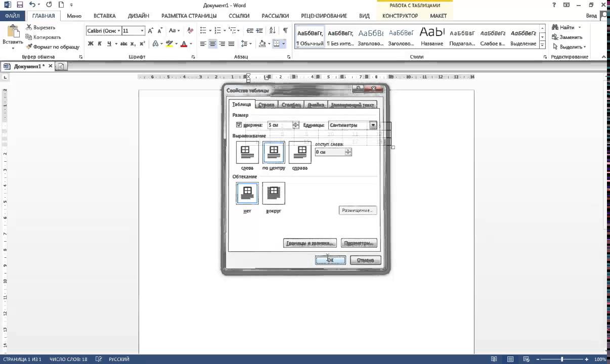The width and height of the screenshot is (610, 364).
Task: Open the ФАЙЛ tab
Action: tap(12, 16)
